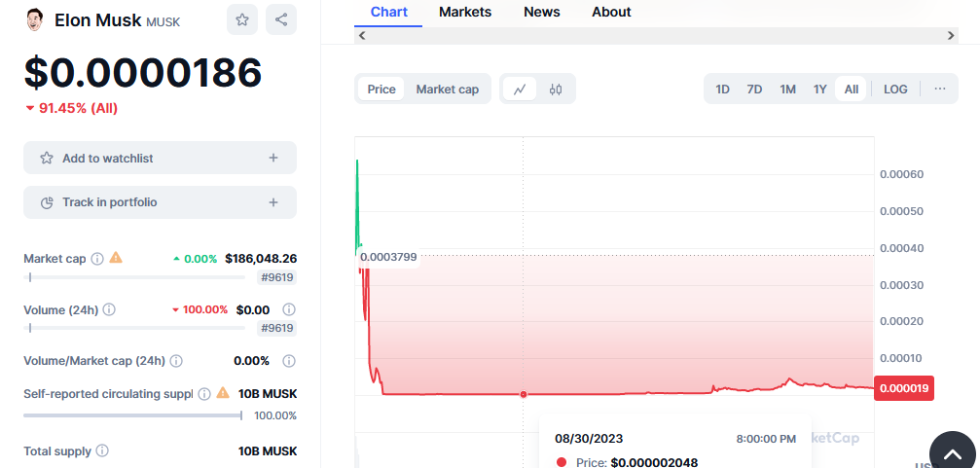980x468 pixels.
Task: Open the News tab
Action: [542, 12]
